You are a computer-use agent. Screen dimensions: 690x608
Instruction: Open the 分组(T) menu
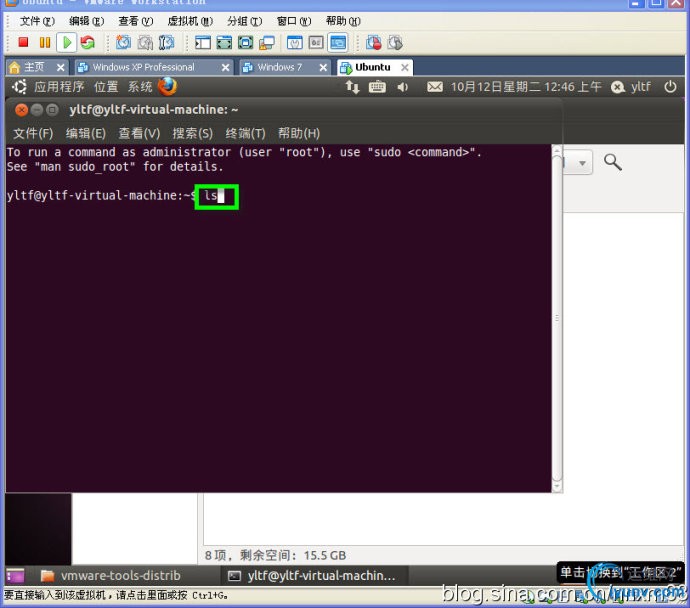[245, 21]
